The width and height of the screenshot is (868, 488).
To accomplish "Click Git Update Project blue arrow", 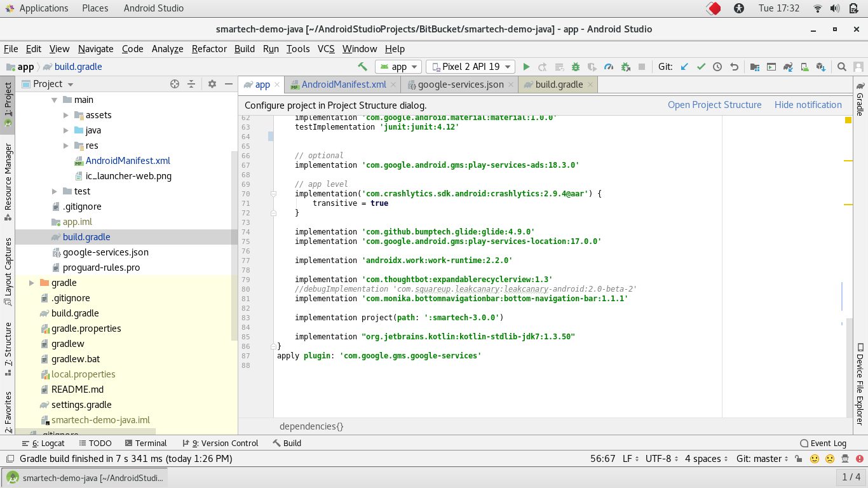I will pos(684,67).
